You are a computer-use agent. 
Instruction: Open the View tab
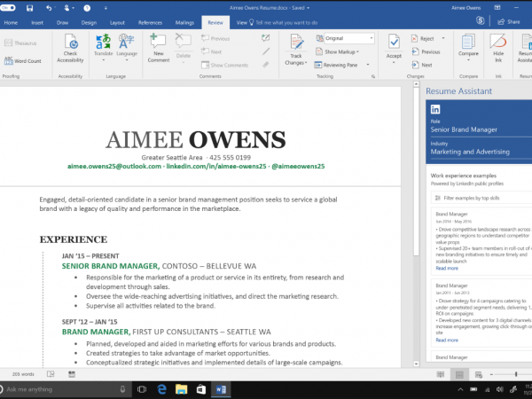click(x=241, y=23)
